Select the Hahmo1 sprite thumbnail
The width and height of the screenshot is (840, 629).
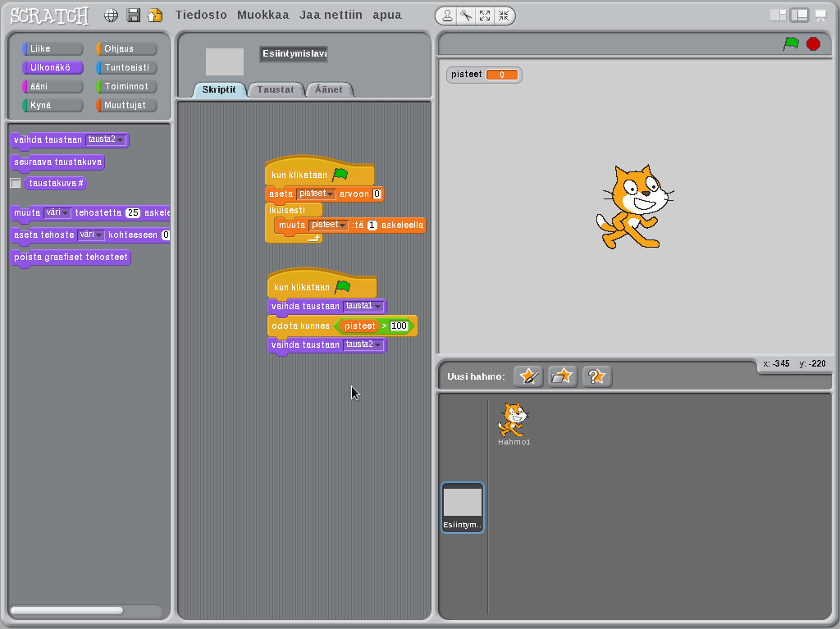click(x=514, y=422)
